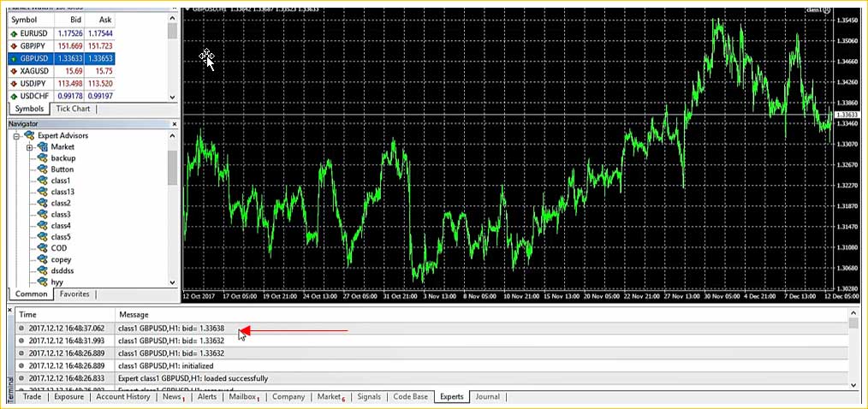Click the Market Watch scroll down arrow

tap(173, 97)
